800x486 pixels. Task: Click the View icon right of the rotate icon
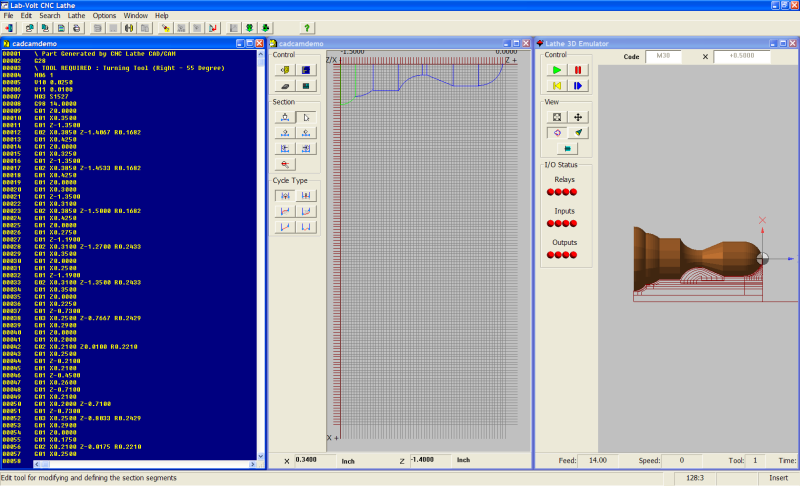(x=578, y=133)
